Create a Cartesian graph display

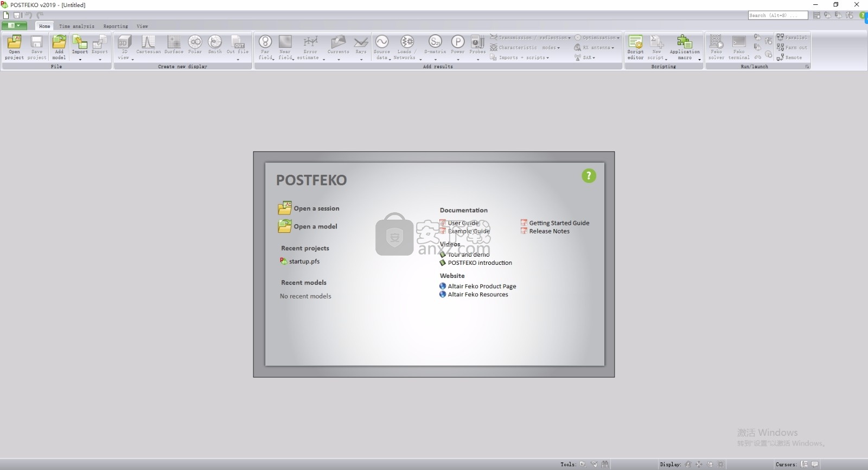(148, 45)
